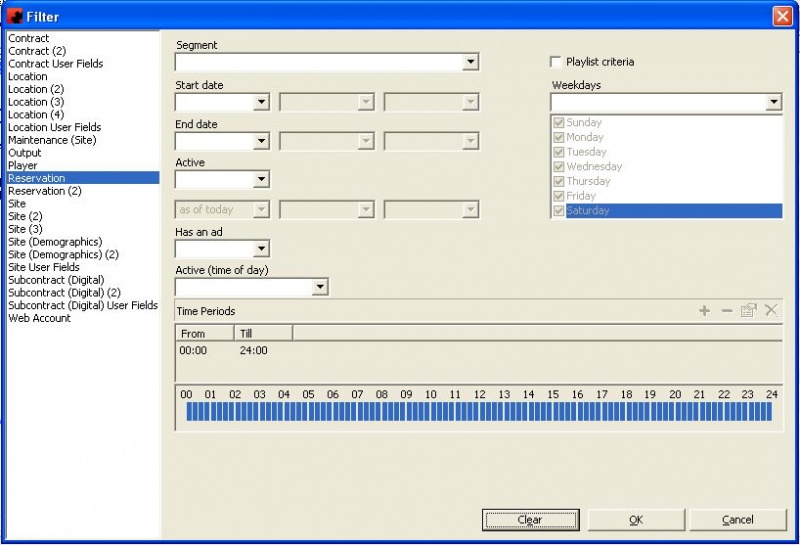This screenshot has height=545, width=800.
Task: Click the add time period plus icon
Action: [x=704, y=311]
